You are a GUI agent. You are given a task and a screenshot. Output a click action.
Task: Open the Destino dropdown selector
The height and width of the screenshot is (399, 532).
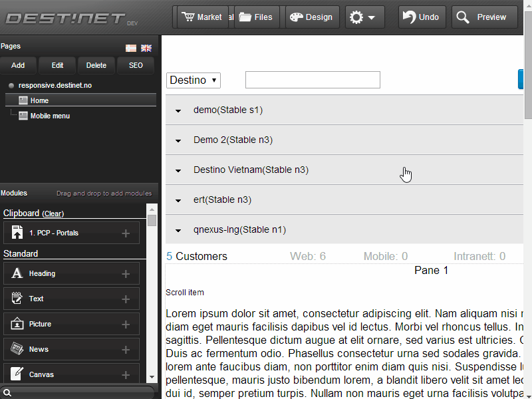point(193,80)
